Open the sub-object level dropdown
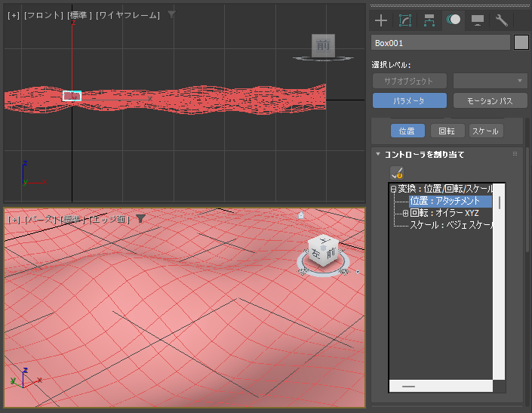532x413 pixels. 490,81
